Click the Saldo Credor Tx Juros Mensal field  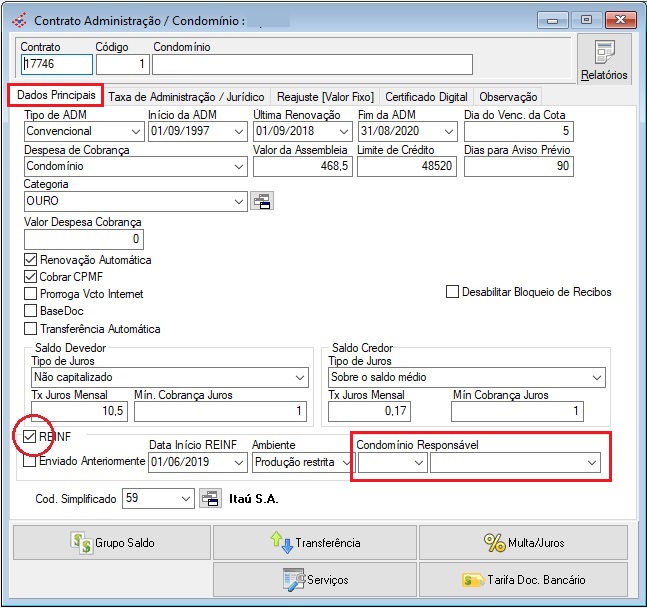point(369,411)
